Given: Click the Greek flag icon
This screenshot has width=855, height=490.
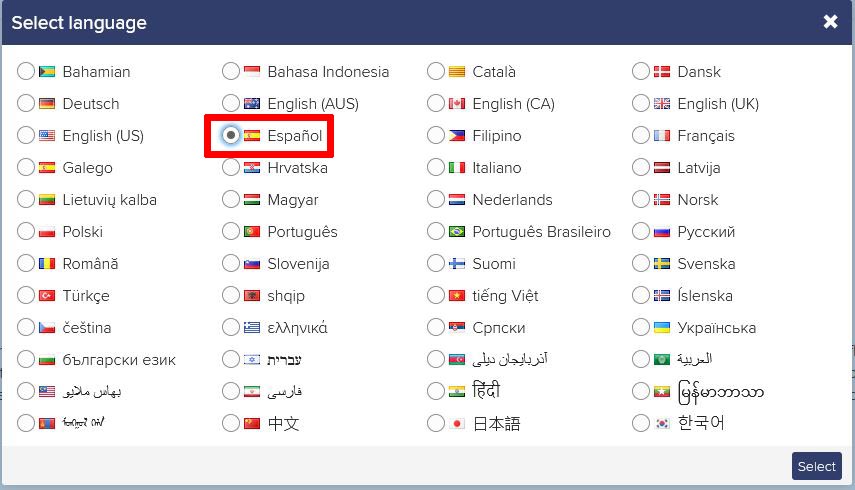Looking at the screenshot, I should (x=253, y=328).
